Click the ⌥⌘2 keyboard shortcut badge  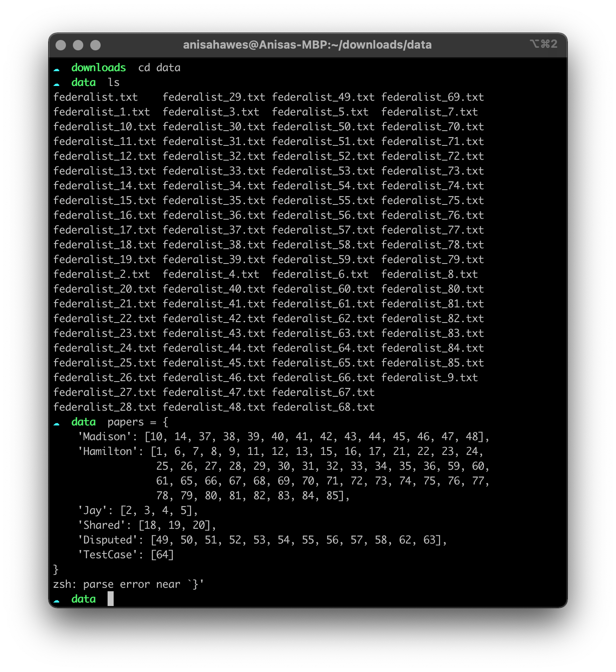pyautogui.click(x=544, y=43)
